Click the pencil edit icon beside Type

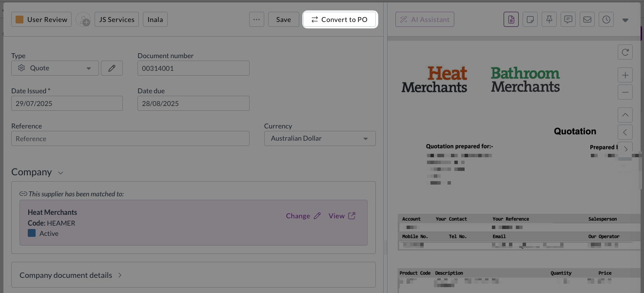point(112,68)
